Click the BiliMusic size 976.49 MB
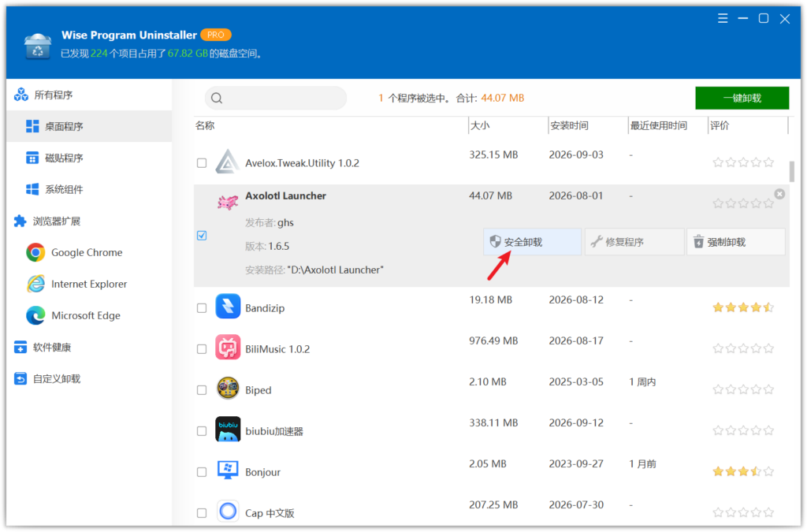Image resolution: width=807 pixels, height=532 pixels. pos(493,340)
